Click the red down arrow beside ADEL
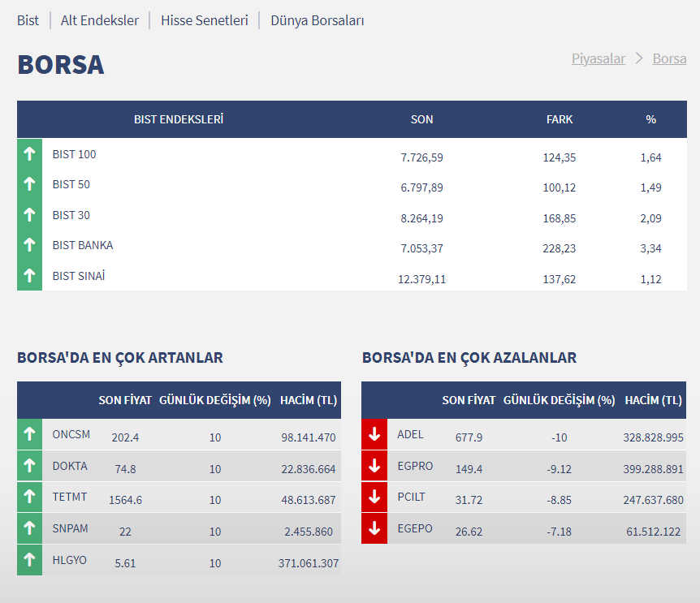 374,434
